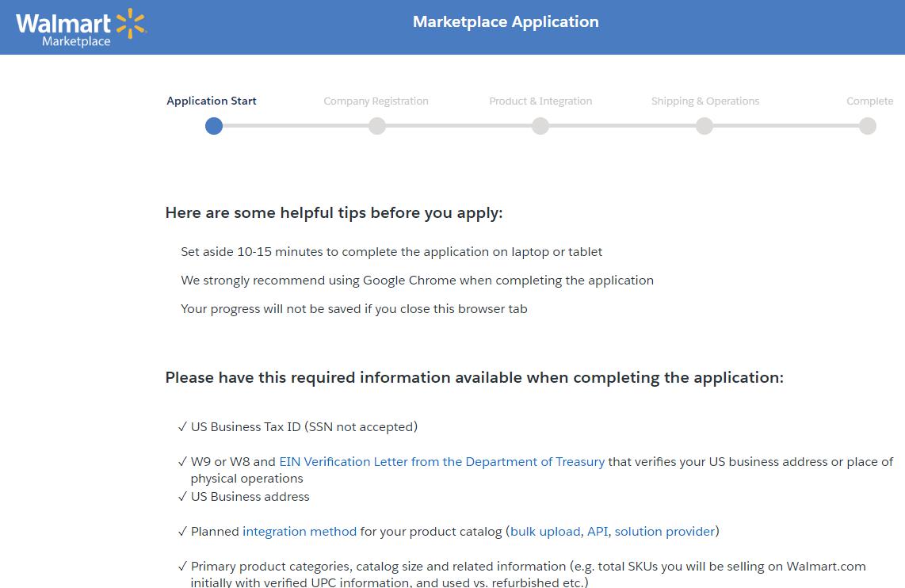This screenshot has height=588, width=905.
Task: Open the API link
Action: pyautogui.click(x=598, y=532)
